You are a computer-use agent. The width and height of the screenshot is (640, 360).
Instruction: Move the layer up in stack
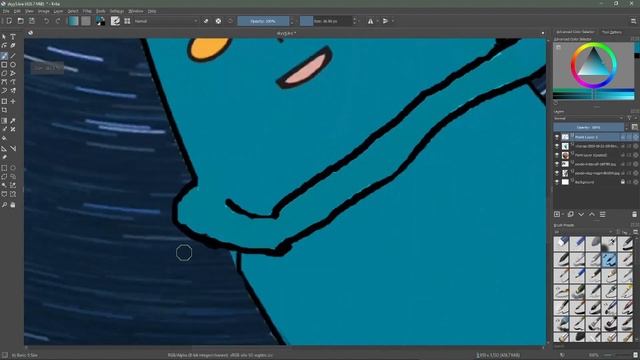[x=592, y=214]
